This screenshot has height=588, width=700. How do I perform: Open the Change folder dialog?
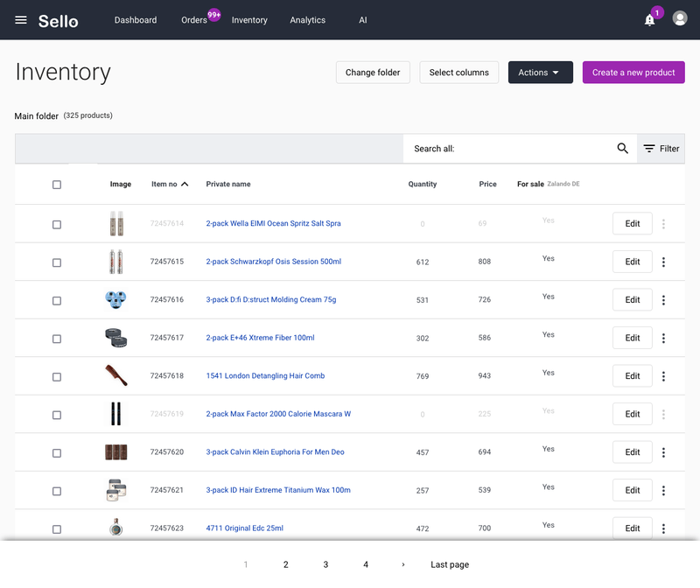click(373, 73)
